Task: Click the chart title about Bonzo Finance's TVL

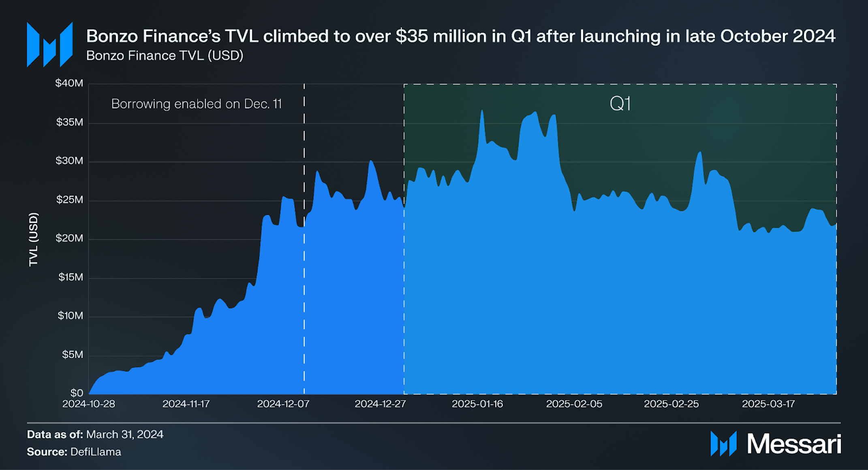Action: pyautogui.click(x=461, y=36)
